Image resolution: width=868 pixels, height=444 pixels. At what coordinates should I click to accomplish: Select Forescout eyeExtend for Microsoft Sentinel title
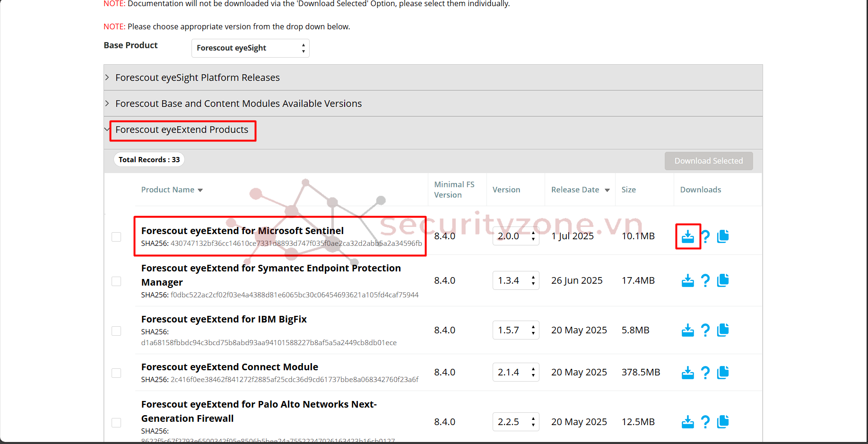[x=243, y=231]
